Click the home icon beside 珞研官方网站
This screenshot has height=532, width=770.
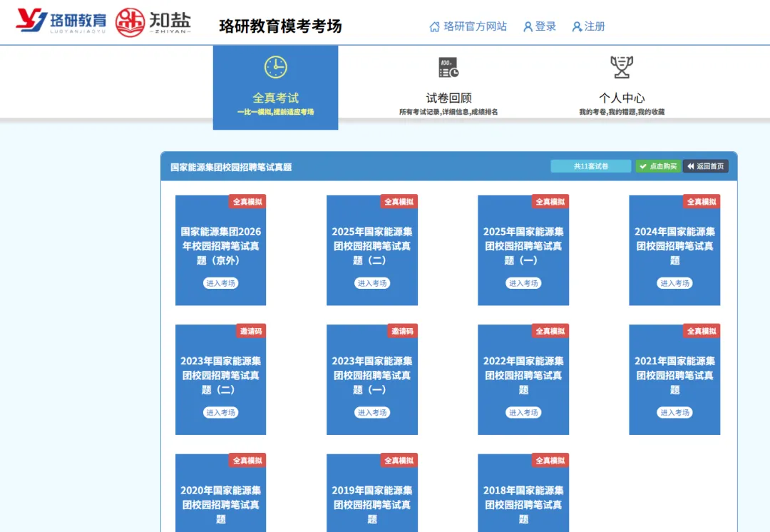click(x=435, y=26)
